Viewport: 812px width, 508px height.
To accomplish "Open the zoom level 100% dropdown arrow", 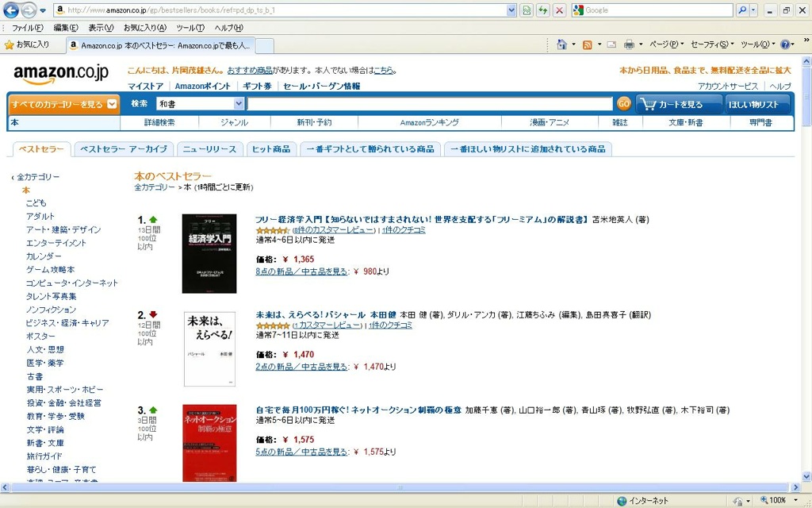I will click(796, 501).
